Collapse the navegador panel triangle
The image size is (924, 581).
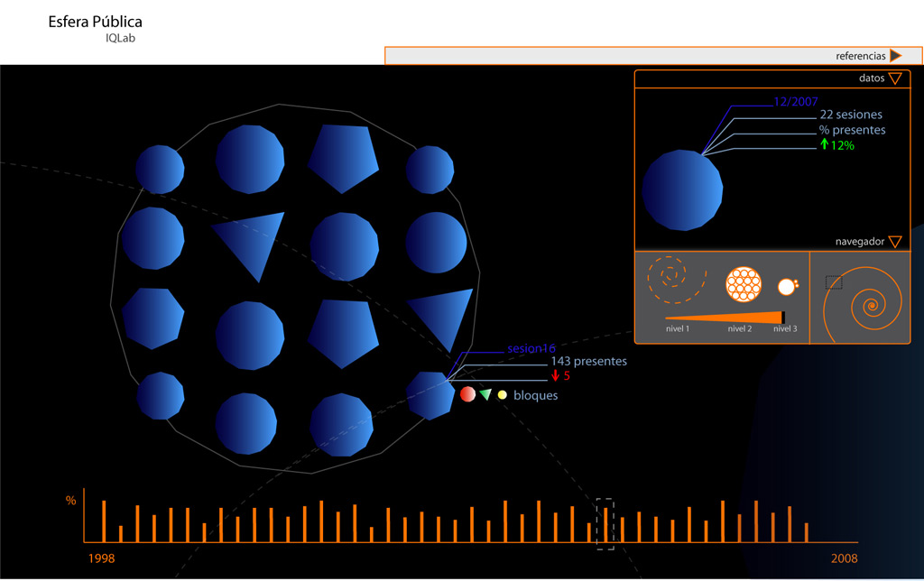coord(895,242)
